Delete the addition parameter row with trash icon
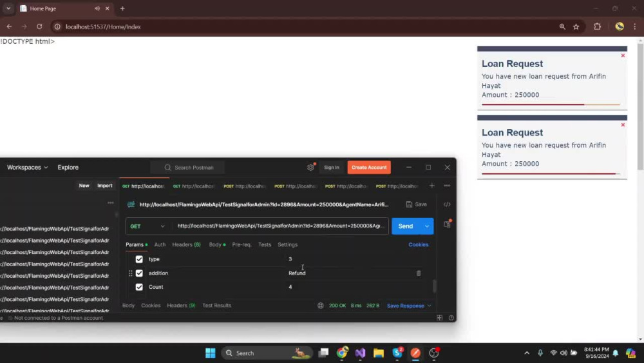 tap(418, 273)
